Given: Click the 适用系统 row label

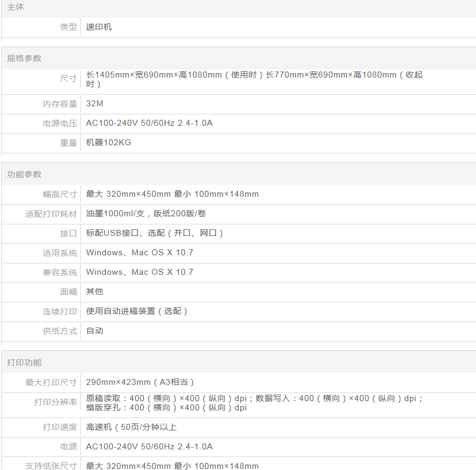Looking at the screenshot, I should [60, 253].
